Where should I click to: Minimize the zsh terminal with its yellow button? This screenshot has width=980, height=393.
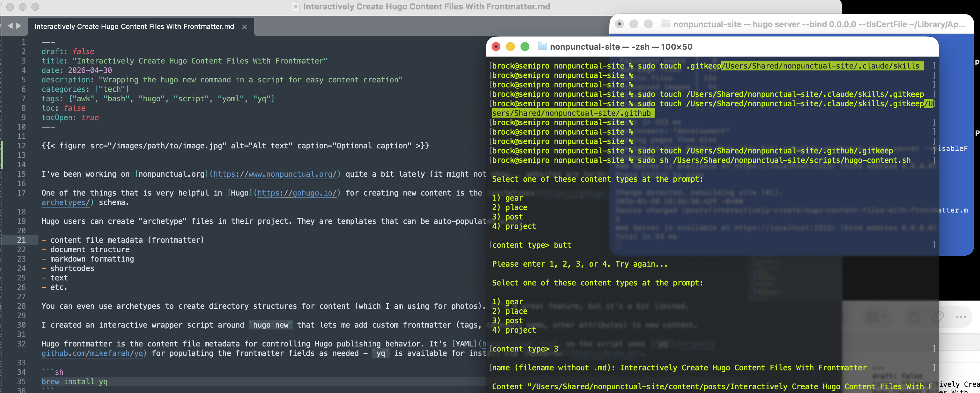510,46
